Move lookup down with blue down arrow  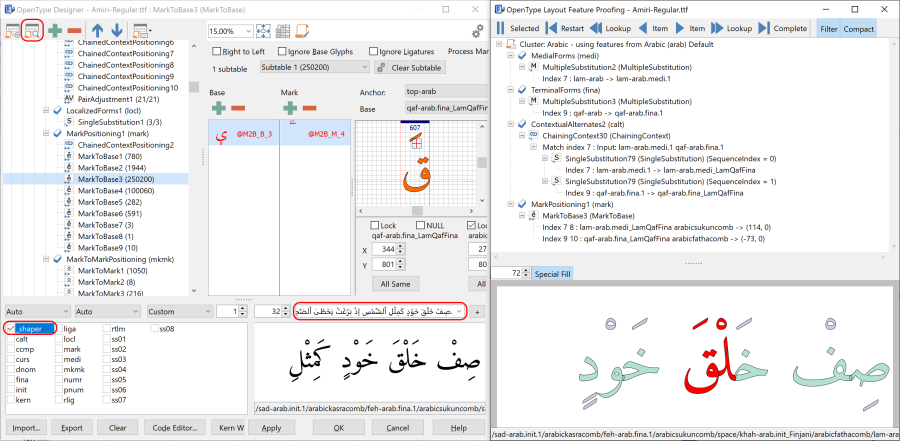click(117, 30)
